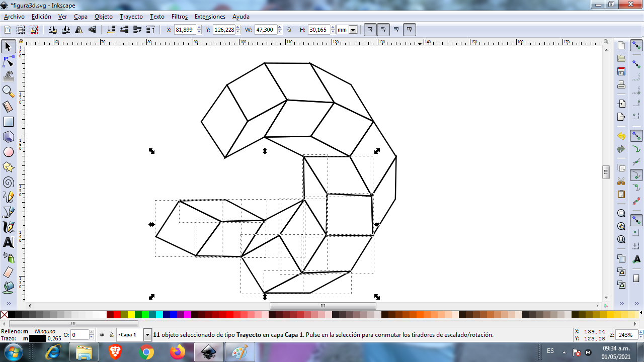The image size is (644, 362).
Task: Select the Pencil freehand tool
Action: click(x=8, y=197)
